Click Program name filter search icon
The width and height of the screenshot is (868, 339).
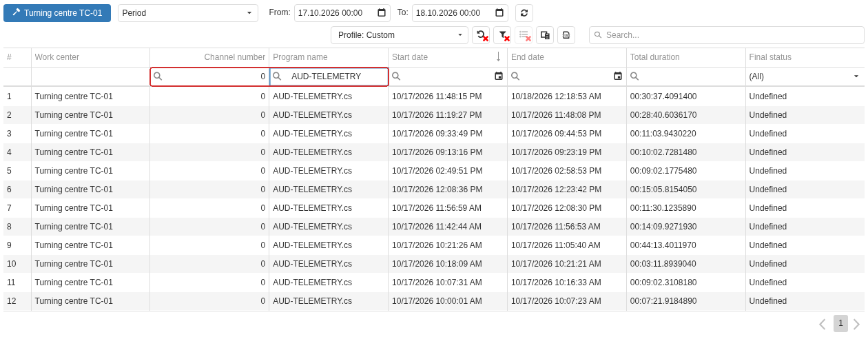point(277,76)
